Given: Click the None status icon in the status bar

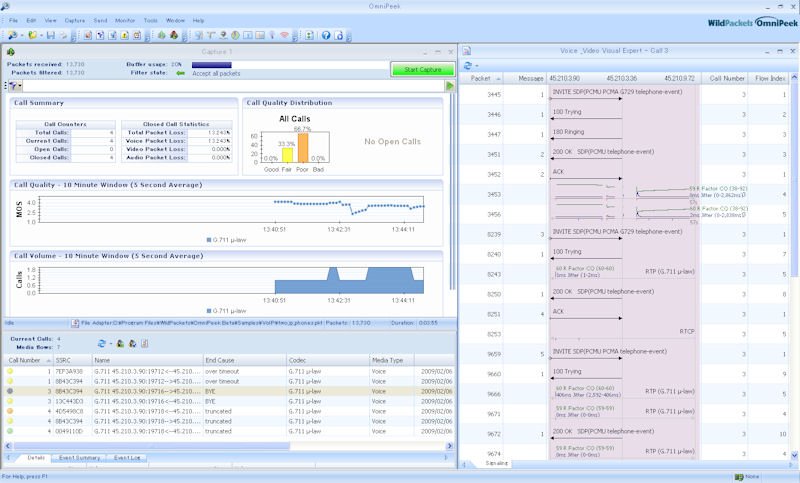Looking at the screenshot, I should (738, 476).
